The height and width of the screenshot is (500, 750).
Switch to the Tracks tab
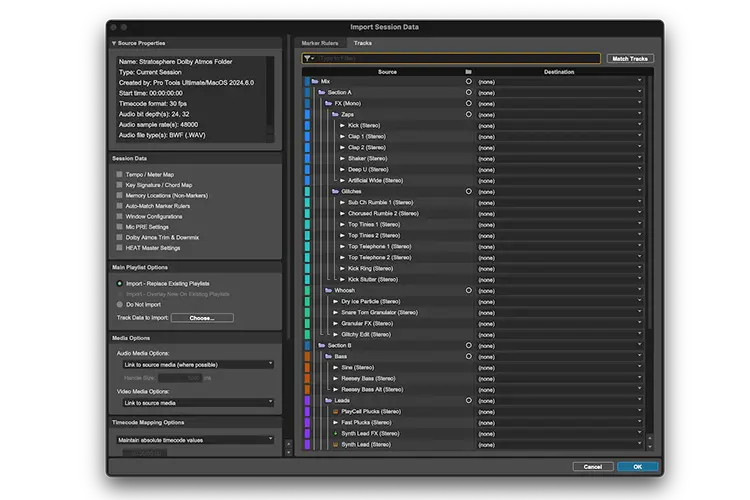363,43
